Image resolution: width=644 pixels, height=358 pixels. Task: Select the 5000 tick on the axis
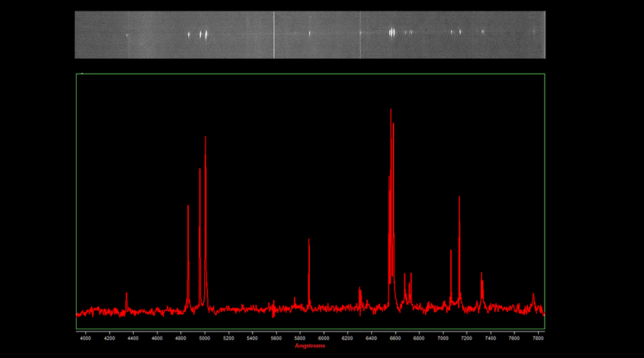click(x=205, y=337)
